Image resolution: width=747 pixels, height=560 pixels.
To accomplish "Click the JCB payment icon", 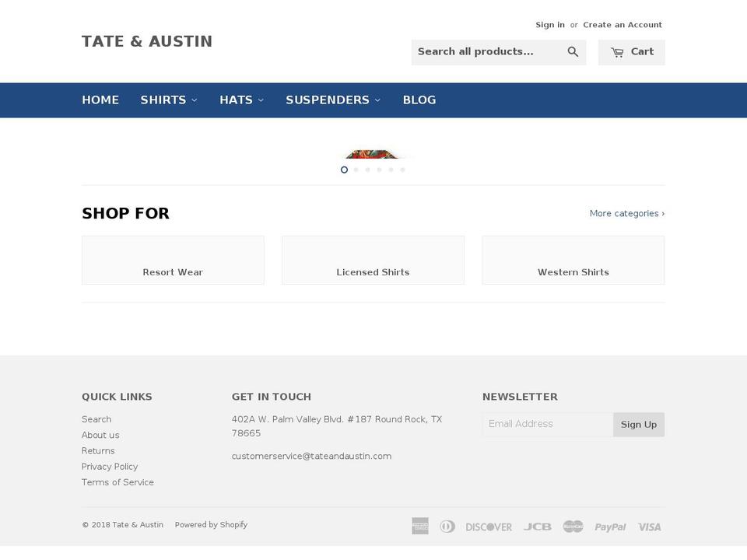I will (x=538, y=527).
